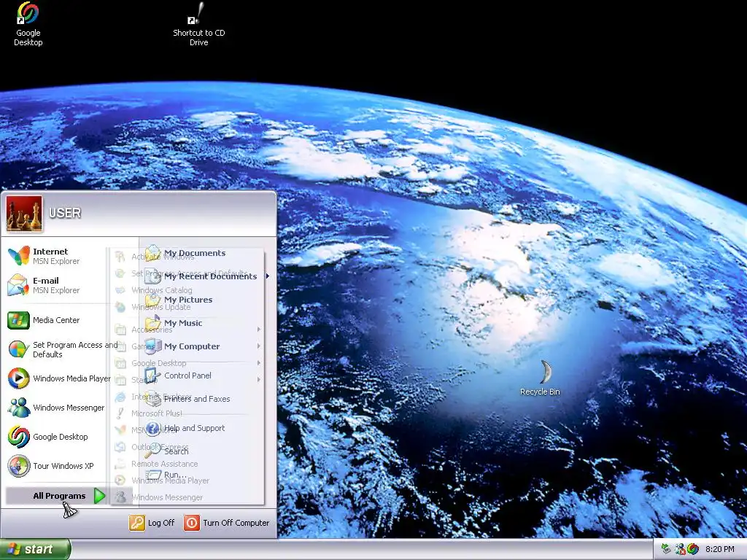
Task: Open the Search magnifier entry
Action: pos(167,451)
